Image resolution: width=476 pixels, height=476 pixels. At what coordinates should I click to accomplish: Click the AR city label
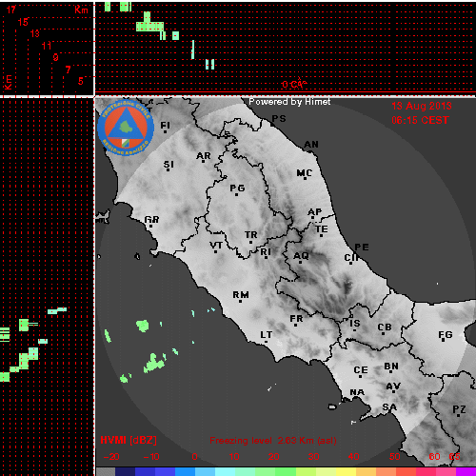[204, 156]
